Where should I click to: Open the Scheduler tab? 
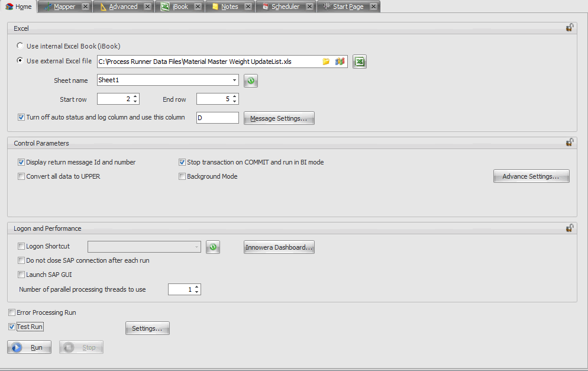[285, 7]
